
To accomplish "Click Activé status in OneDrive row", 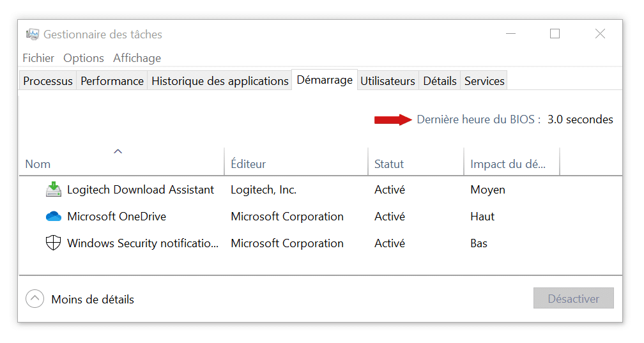I will pyautogui.click(x=390, y=216).
